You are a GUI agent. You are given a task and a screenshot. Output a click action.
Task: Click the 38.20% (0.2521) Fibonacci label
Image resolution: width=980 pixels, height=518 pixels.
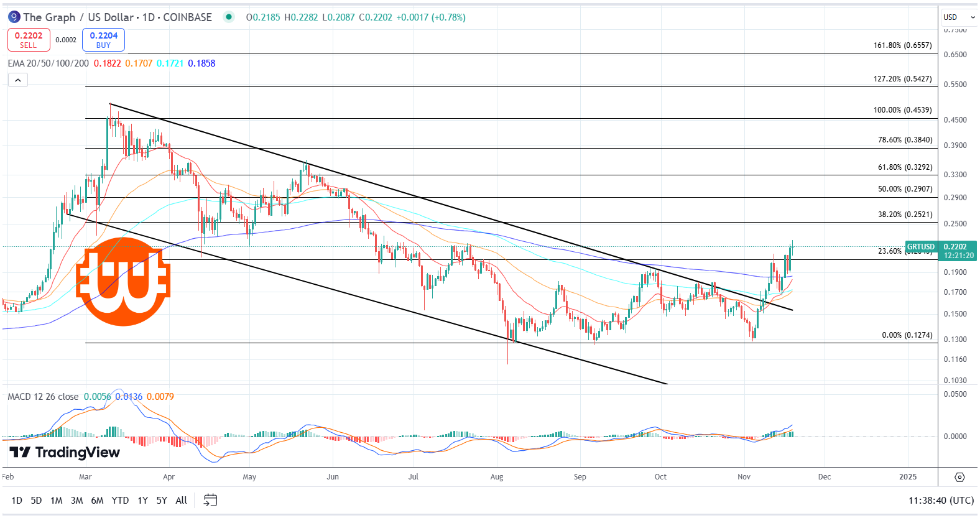tap(905, 215)
